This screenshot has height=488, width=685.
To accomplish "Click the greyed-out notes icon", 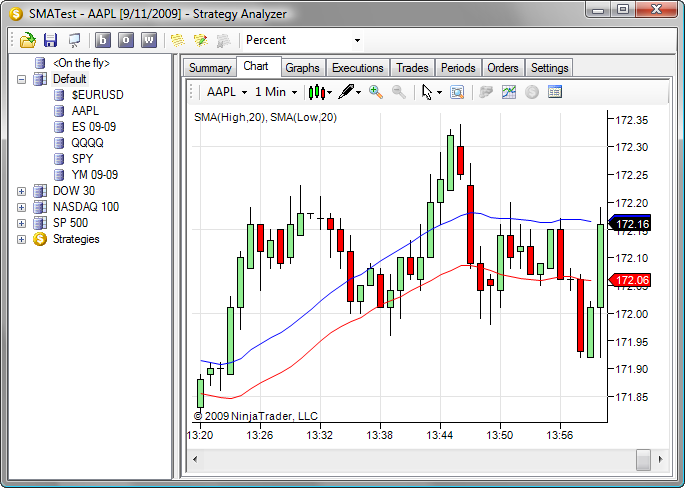I will point(223,40).
